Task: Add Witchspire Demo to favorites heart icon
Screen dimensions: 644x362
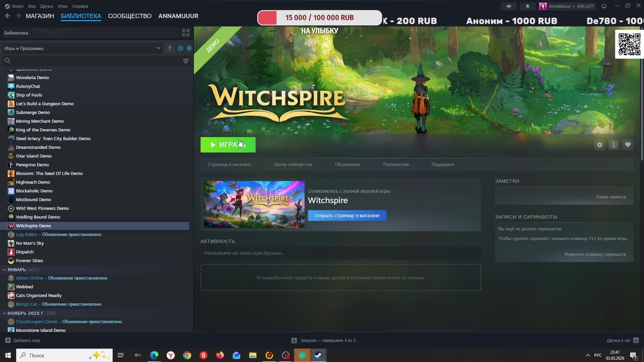Action: pos(628,145)
